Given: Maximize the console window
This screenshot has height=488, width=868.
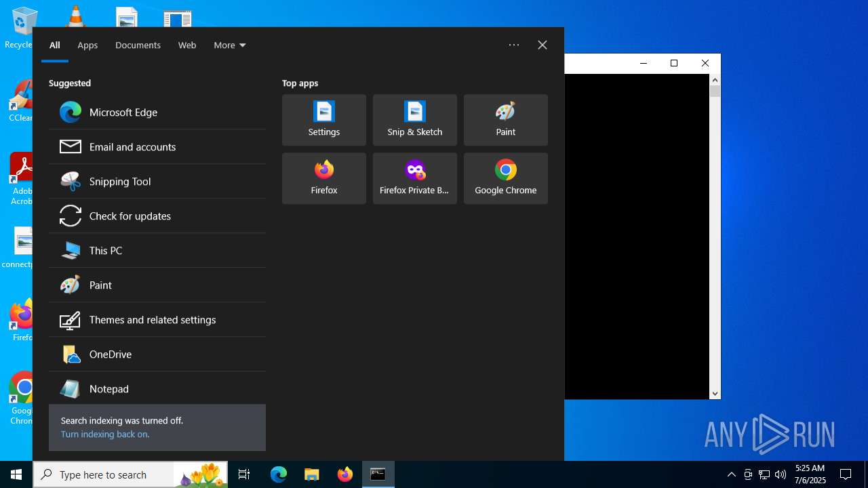Looking at the screenshot, I should pyautogui.click(x=674, y=63).
